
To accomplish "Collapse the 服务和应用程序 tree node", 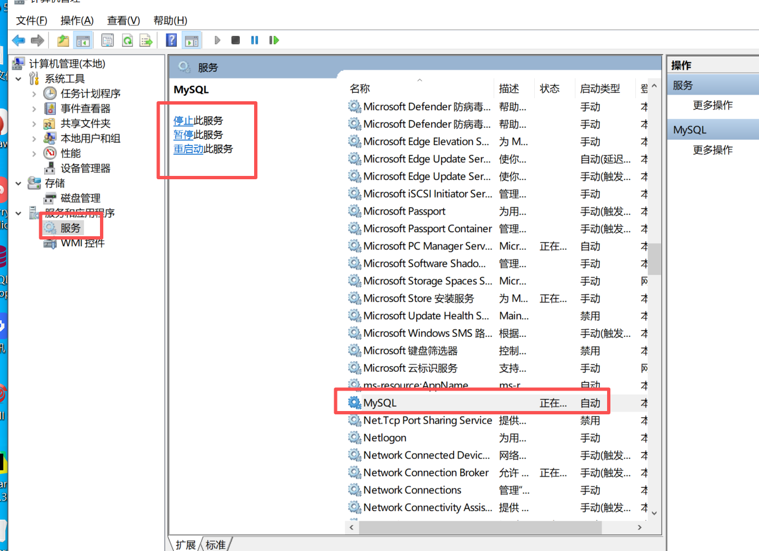I will coord(18,213).
